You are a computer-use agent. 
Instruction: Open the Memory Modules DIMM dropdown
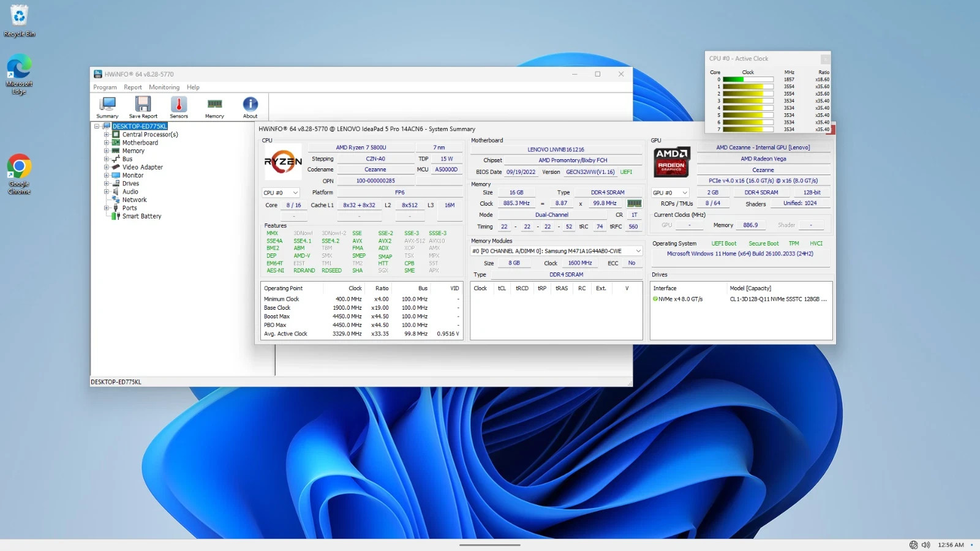556,251
